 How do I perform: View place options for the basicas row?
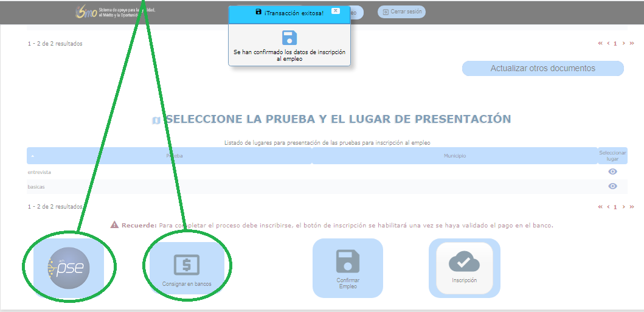pos(612,187)
